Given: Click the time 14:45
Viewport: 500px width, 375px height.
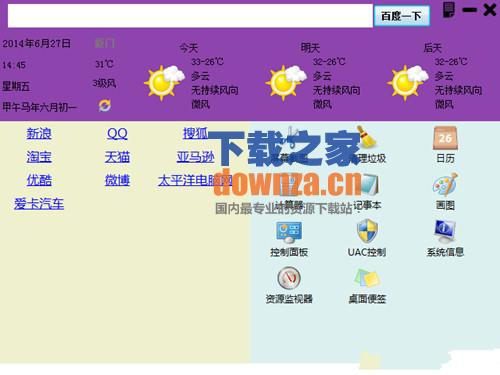Looking at the screenshot, I should tap(14, 65).
